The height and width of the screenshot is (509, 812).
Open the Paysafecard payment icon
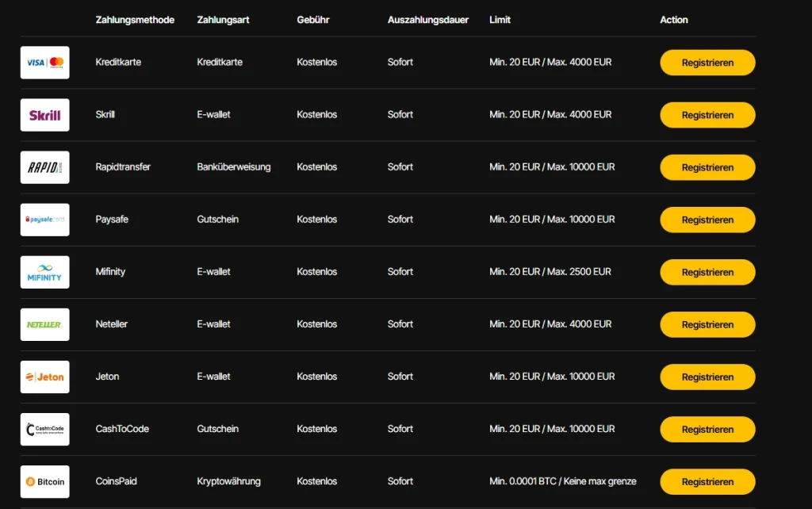pos(44,220)
